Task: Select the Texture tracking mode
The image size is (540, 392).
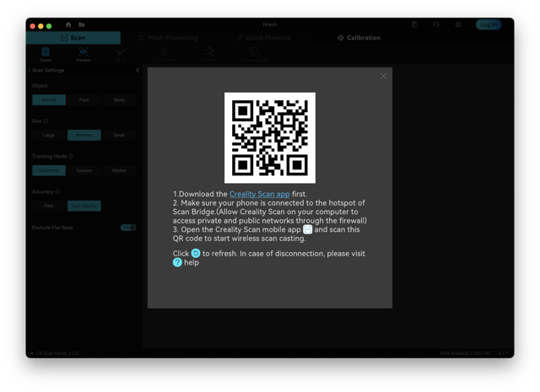Action: point(84,170)
